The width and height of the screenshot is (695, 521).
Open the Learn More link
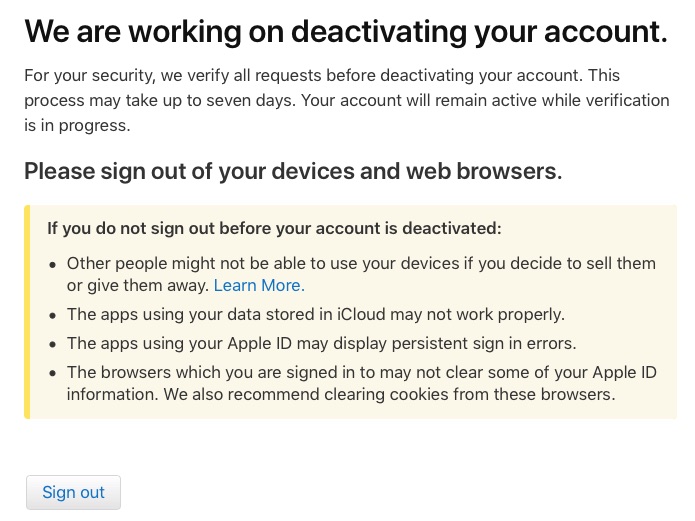258,285
